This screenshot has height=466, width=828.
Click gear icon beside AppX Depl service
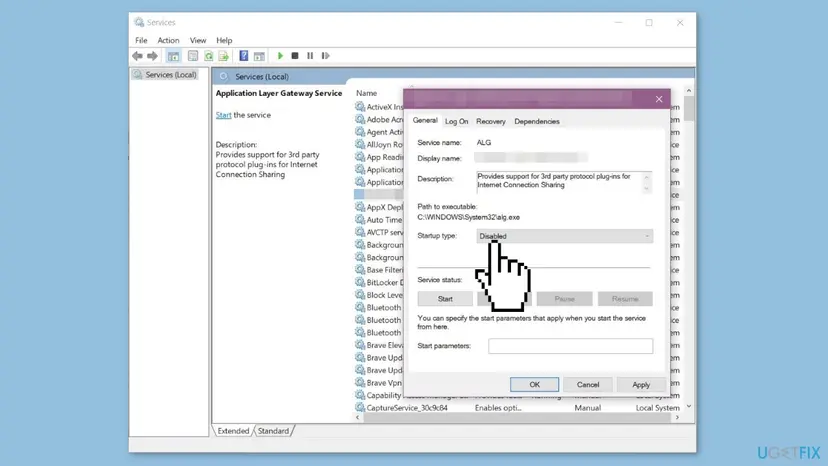click(360, 207)
